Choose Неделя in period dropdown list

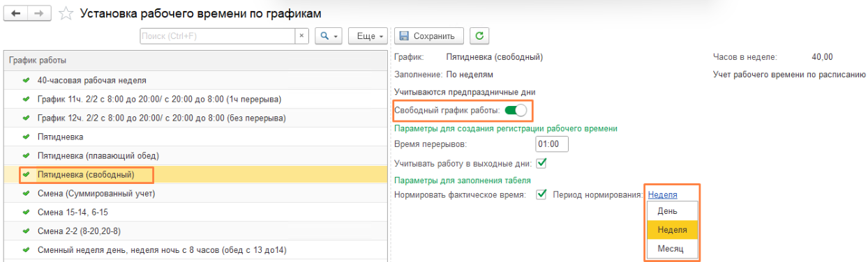[x=673, y=229]
